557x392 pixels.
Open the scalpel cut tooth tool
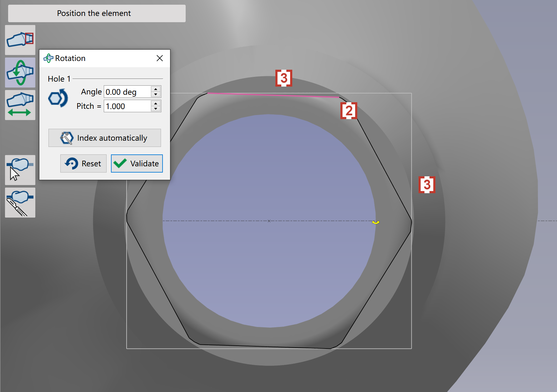20,203
